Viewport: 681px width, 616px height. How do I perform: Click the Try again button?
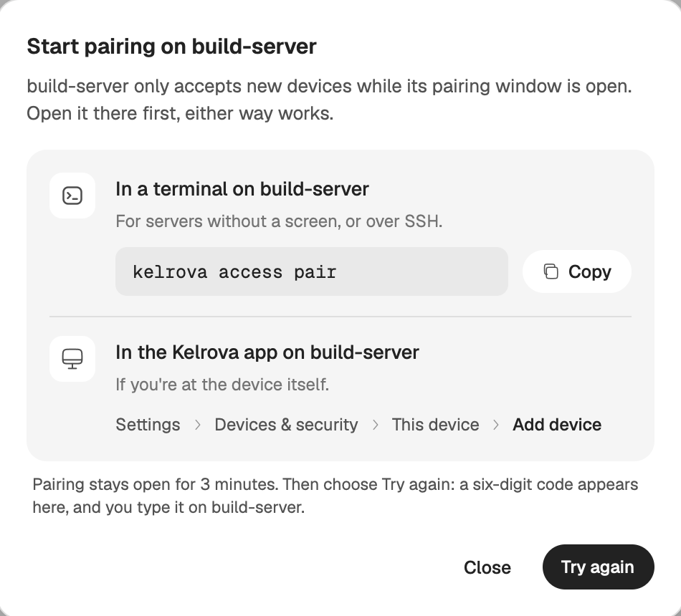598,567
